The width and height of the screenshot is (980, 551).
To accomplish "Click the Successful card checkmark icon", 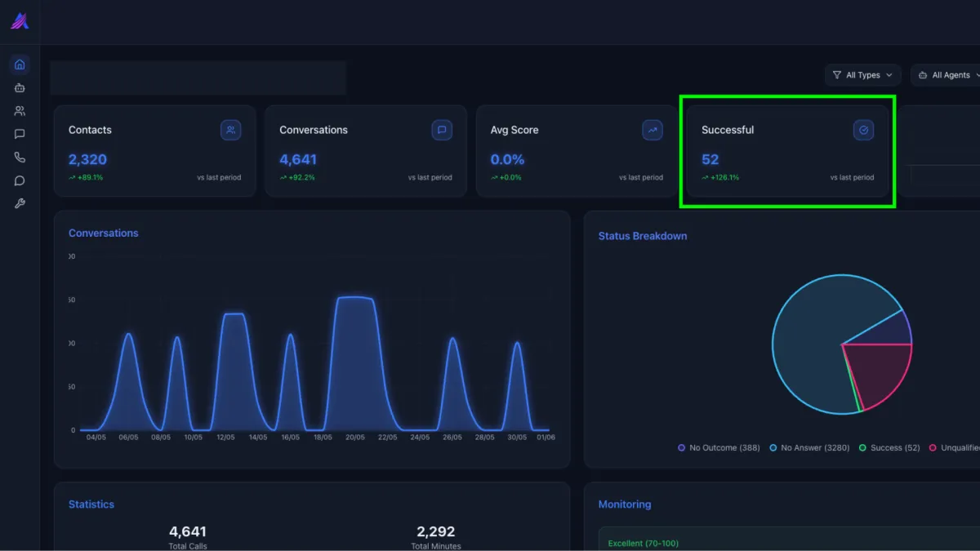I will (x=863, y=130).
